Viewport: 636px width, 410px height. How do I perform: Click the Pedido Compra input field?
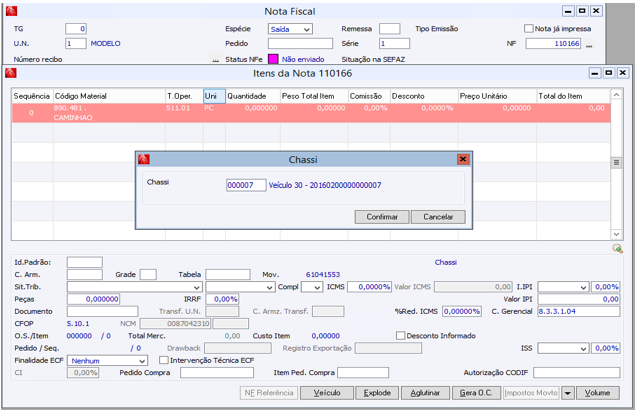[x=217, y=373]
